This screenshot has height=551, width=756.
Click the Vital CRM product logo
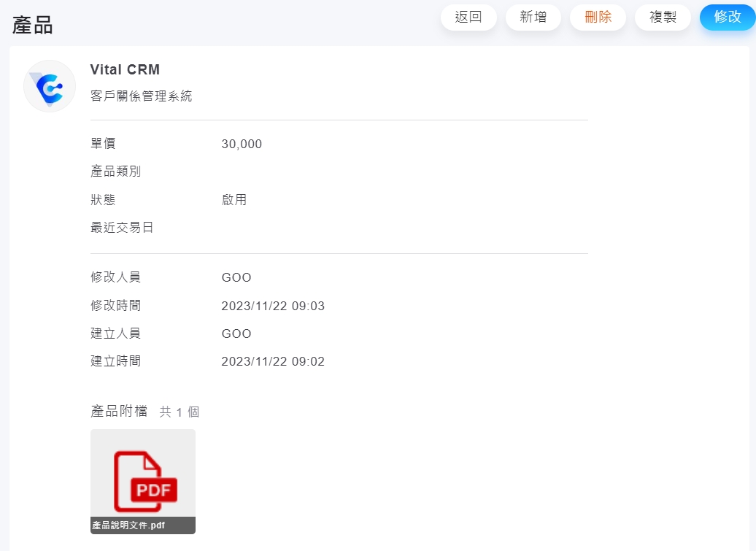click(50, 86)
